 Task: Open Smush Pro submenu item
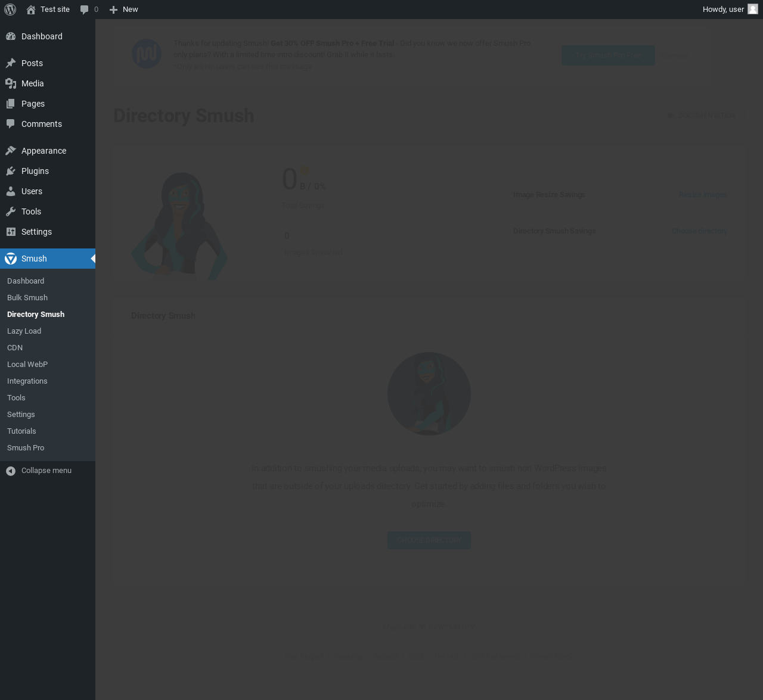48,448
